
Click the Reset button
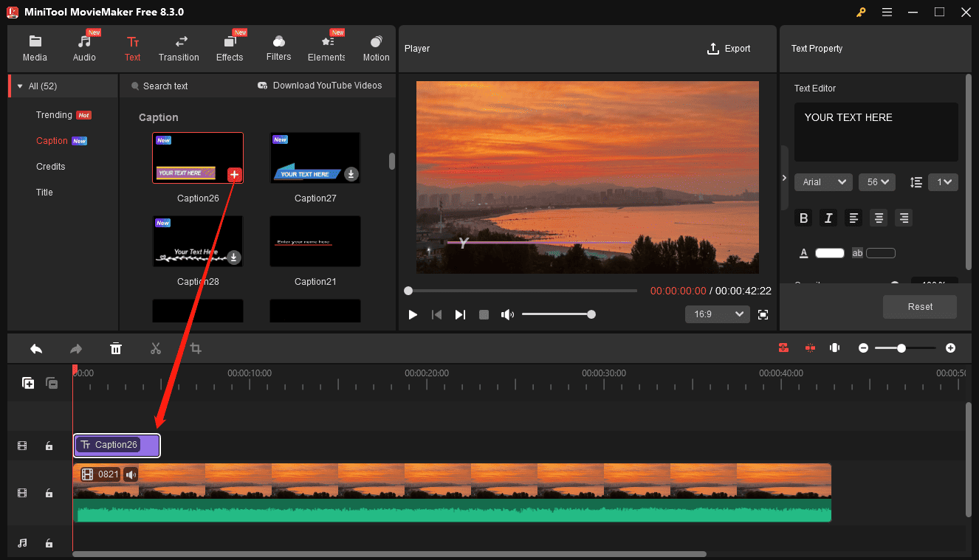920,307
